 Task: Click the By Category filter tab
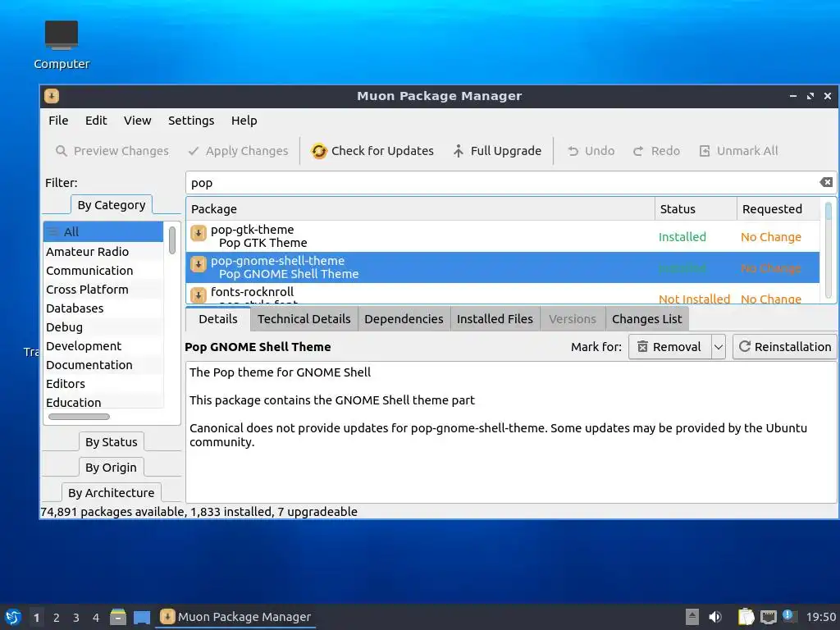[112, 205]
